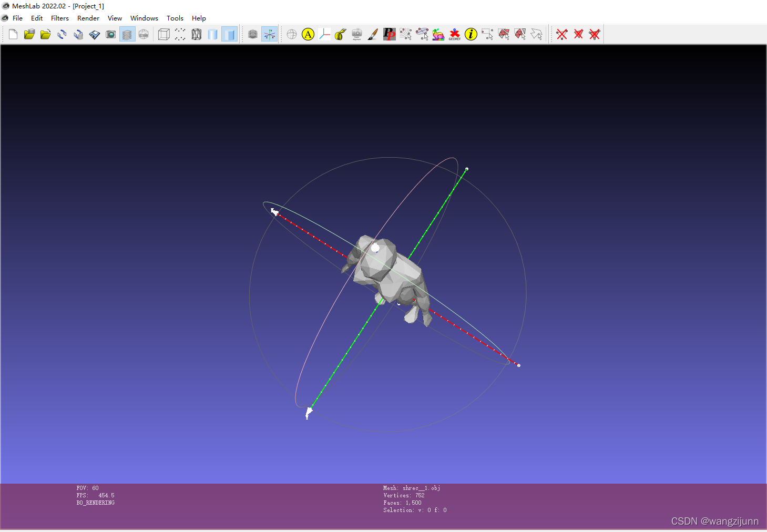This screenshot has height=532, width=767.
Task: Choose the Select Vertices tool
Action: 487,34
